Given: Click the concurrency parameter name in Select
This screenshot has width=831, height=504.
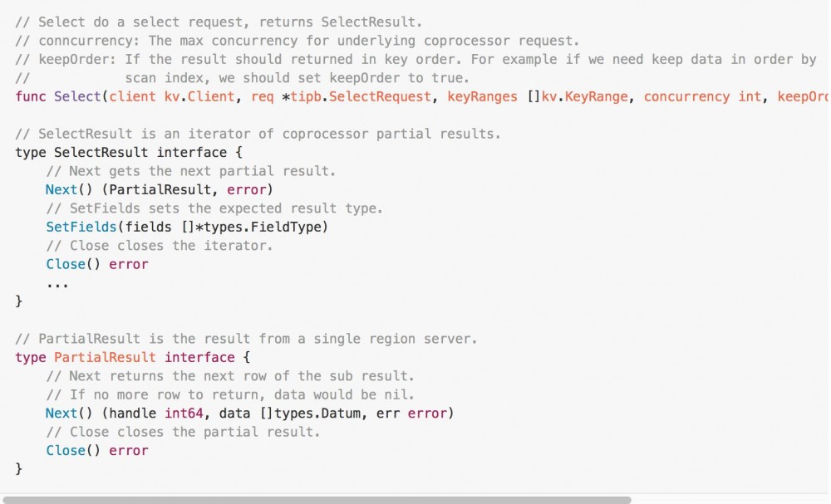Looking at the screenshot, I should 686,97.
